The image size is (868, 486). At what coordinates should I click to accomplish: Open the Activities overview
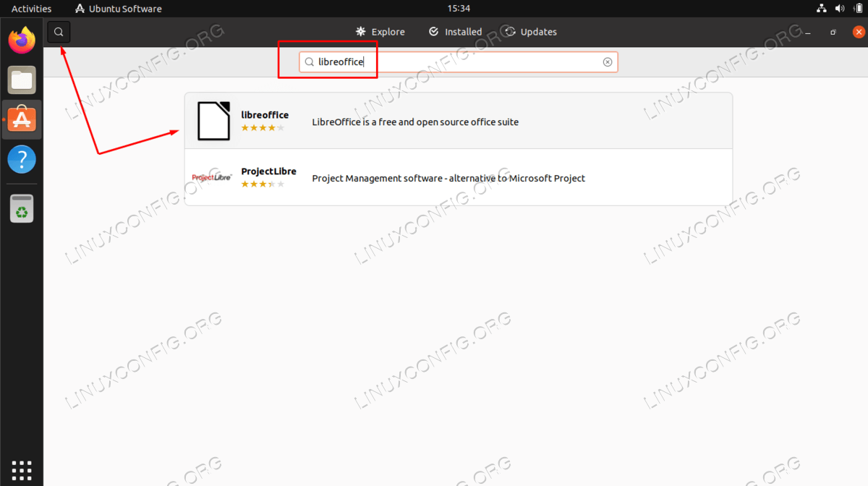(31, 9)
